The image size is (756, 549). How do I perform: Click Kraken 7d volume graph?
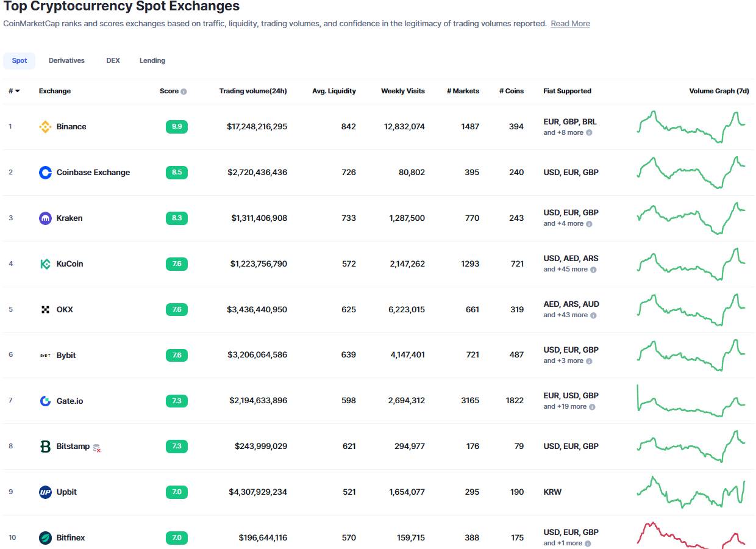pos(691,218)
